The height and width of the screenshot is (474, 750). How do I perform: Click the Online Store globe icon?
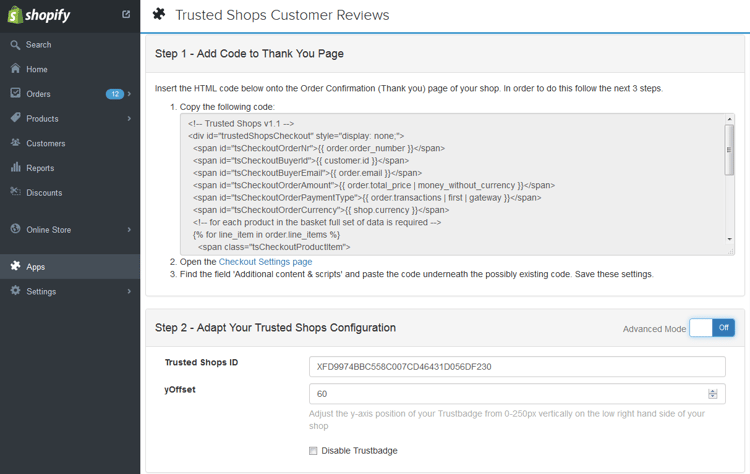click(x=15, y=229)
